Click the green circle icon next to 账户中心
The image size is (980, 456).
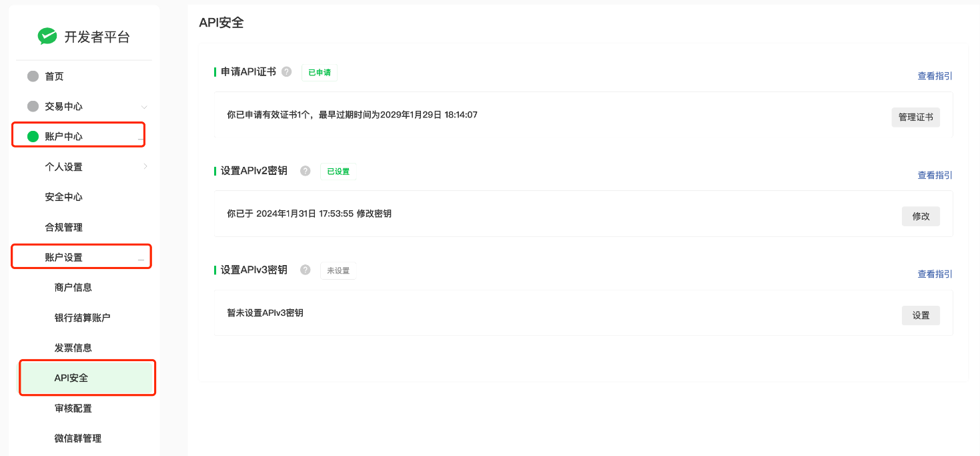coord(33,136)
